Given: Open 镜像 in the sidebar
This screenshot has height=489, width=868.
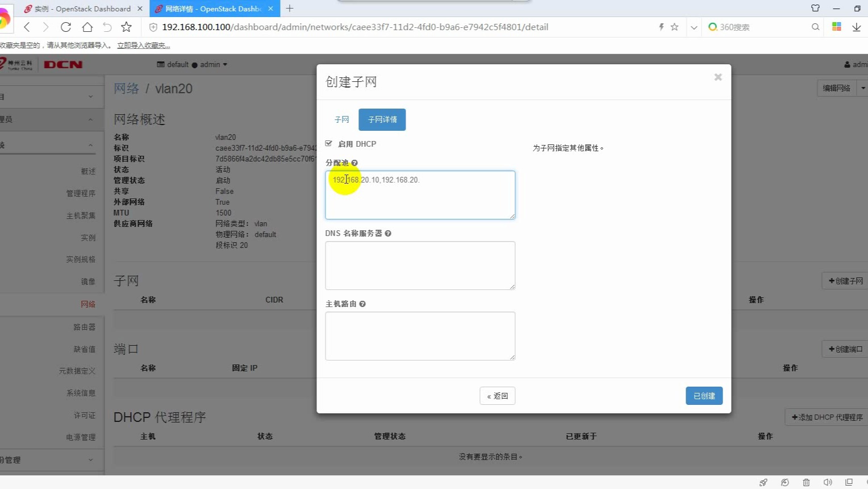Looking at the screenshot, I should click(88, 281).
